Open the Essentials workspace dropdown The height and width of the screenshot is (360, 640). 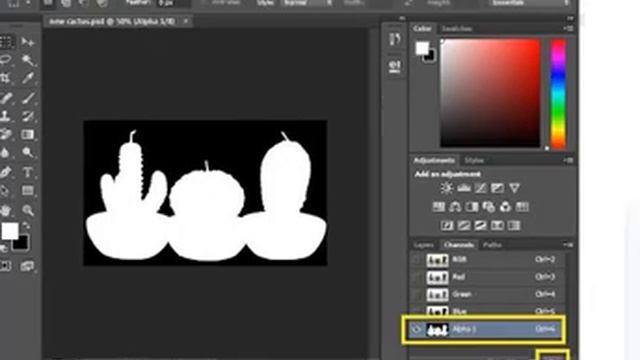click(531, 3)
